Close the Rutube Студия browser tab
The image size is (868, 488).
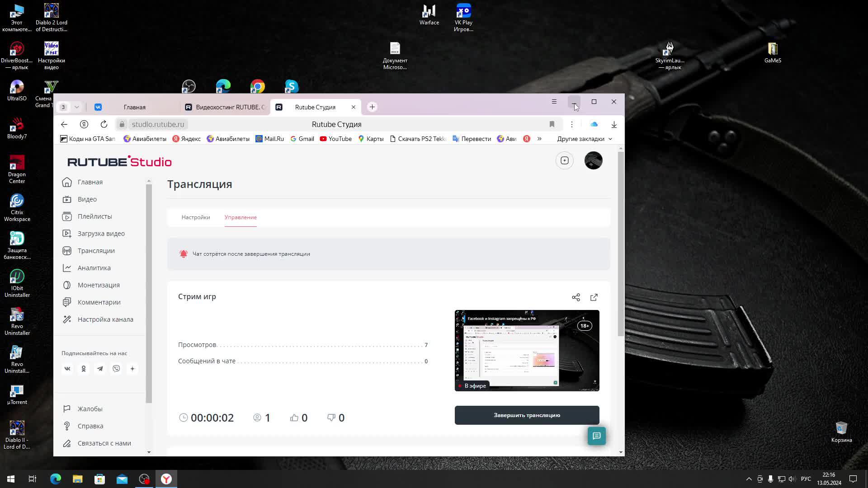click(x=354, y=107)
